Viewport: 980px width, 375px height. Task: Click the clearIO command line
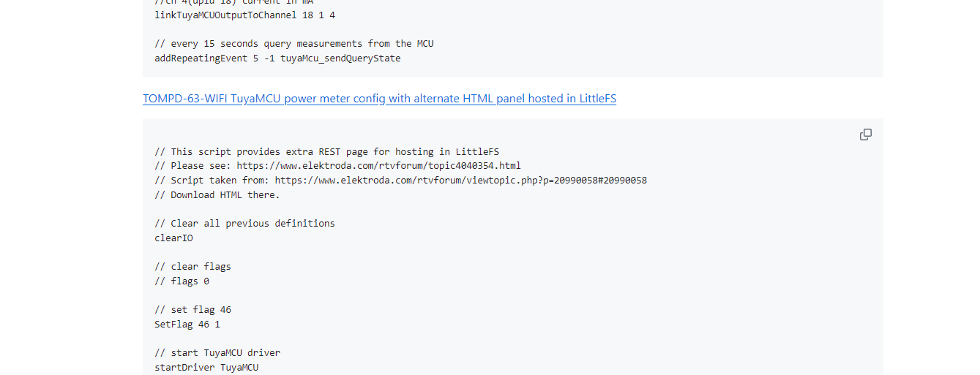pyautogui.click(x=173, y=238)
